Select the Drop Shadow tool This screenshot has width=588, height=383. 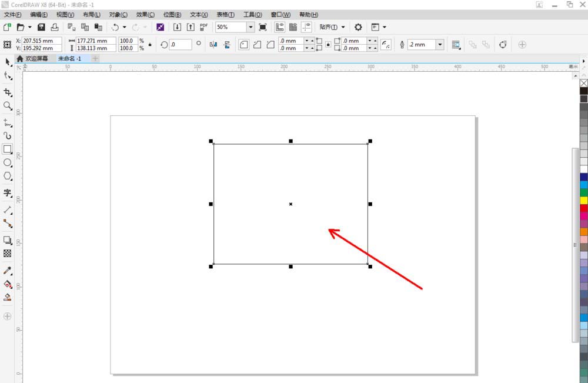tap(8, 240)
